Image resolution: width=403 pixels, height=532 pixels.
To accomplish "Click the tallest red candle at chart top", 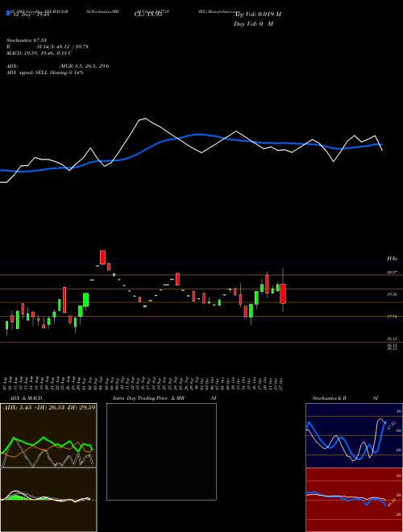I will click(x=102, y=257).
